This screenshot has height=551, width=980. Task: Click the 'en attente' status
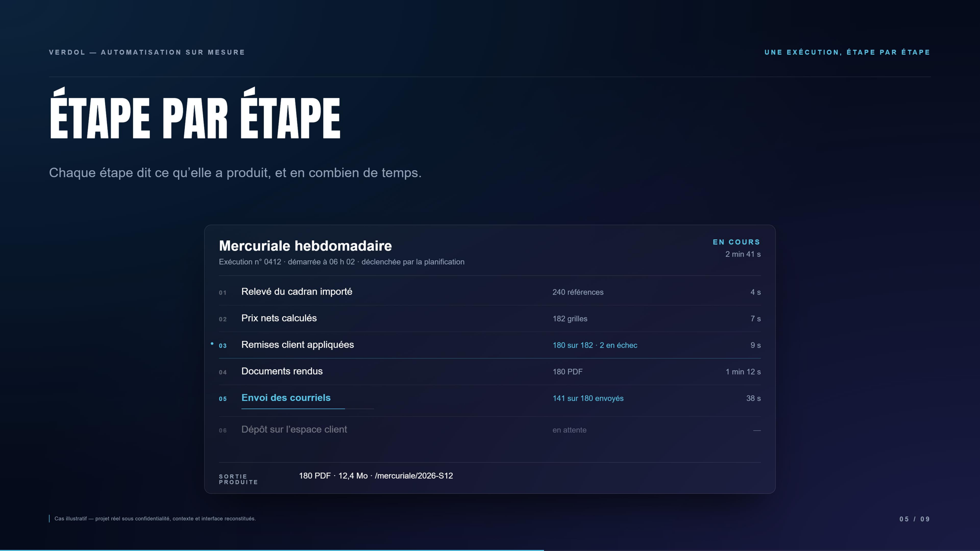(x=570, y=430)
